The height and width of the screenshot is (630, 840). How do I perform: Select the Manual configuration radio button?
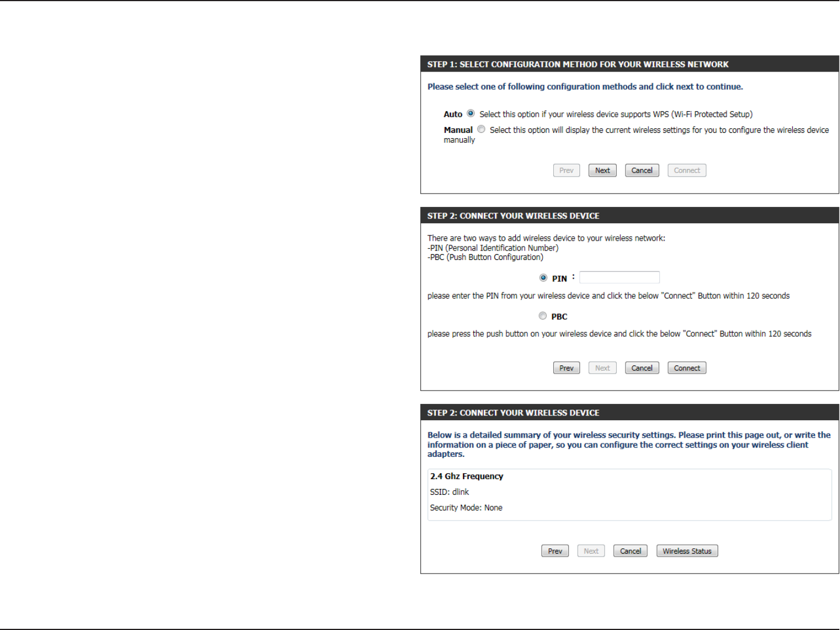(x=481, y=129)
